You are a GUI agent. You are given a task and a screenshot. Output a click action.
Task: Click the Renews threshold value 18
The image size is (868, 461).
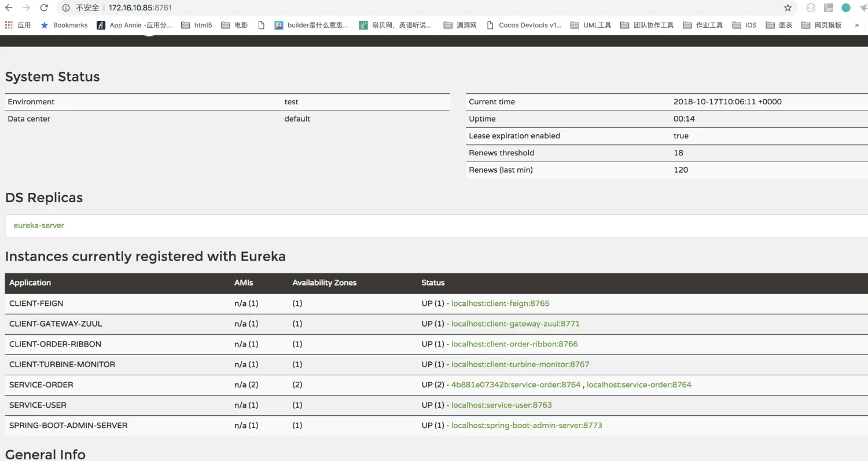pyautogui.click(x=678, y=153)
